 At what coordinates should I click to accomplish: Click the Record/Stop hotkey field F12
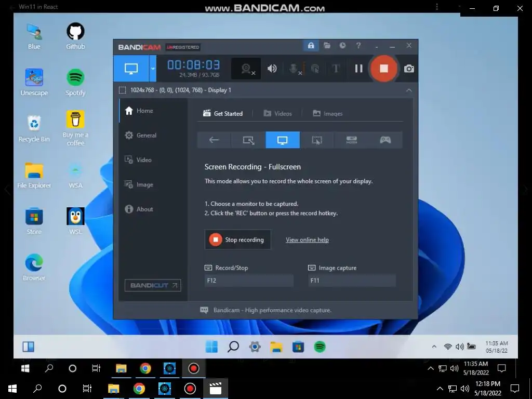click(249, 281)
